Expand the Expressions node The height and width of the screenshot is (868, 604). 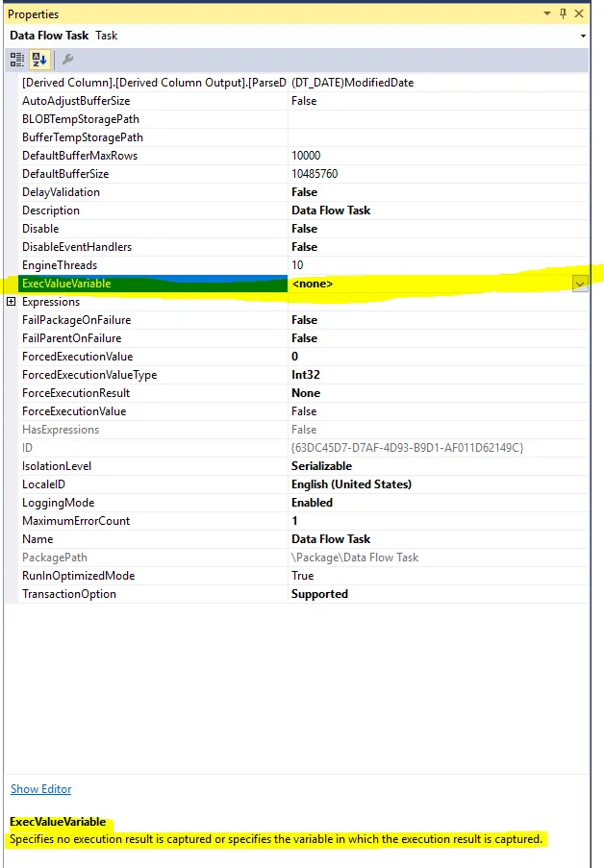12,302
